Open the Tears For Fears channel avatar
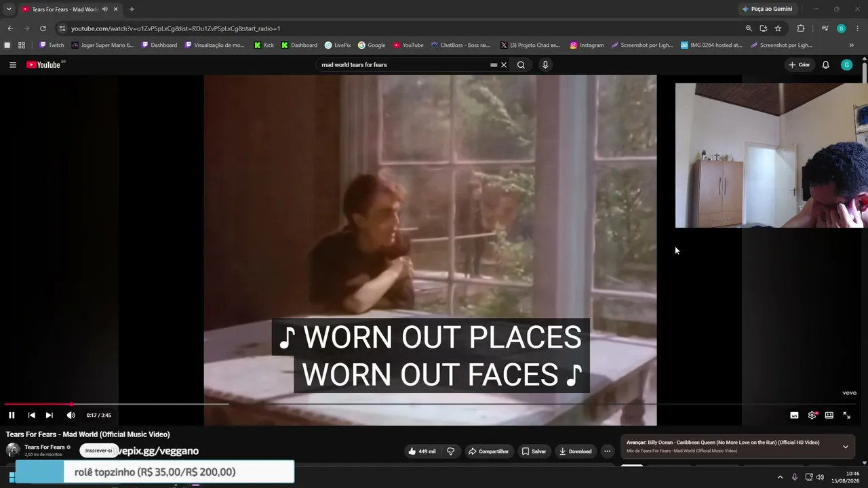 coord(13,450)
